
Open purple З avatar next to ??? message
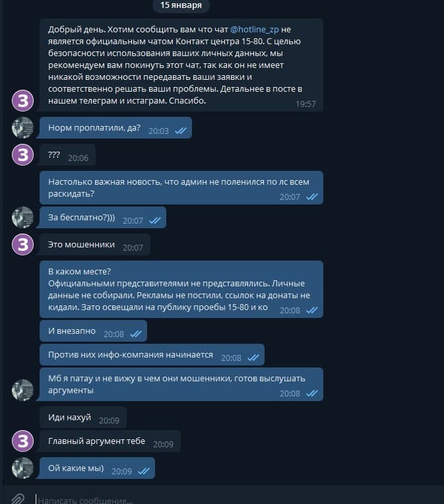pyautogui.click(x=23, y=154)
